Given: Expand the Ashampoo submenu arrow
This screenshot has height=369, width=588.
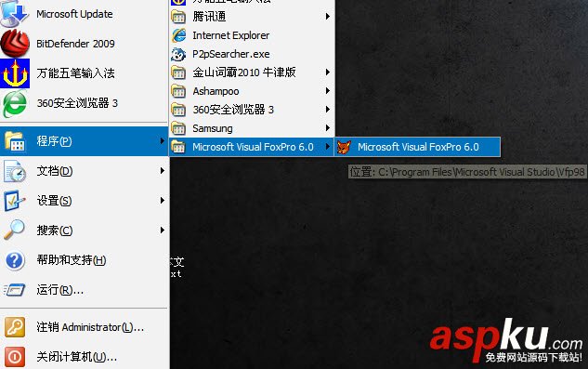Looking at the screenshot, I should [x=328, y=91].
